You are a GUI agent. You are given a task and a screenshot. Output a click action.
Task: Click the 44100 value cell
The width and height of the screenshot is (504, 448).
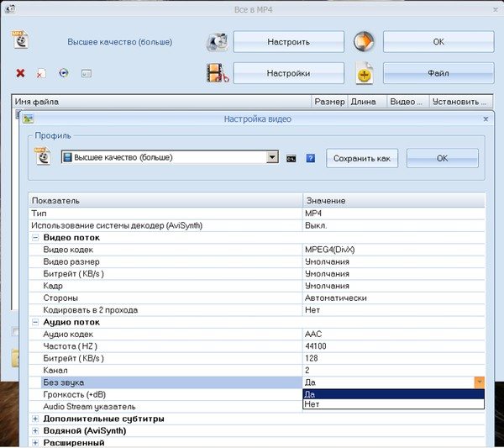coord(394,346)
